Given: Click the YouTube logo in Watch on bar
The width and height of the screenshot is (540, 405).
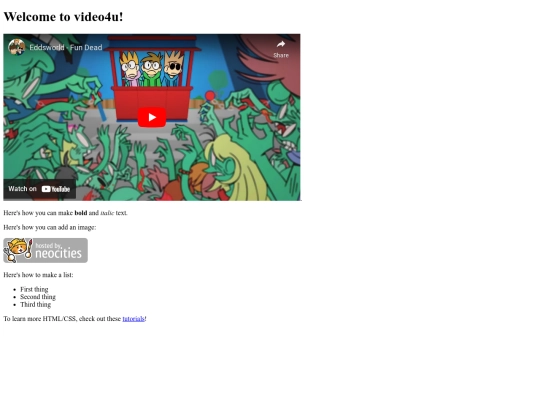Looking at the screenshot, I should tap(56, 189).
